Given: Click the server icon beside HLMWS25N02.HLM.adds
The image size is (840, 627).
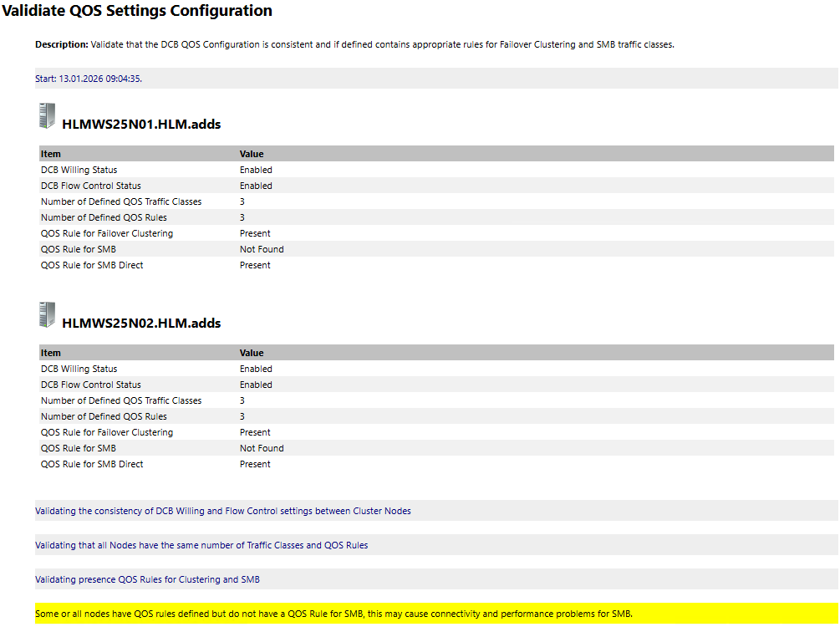Looking at the screenshot, I should point(47,315).
